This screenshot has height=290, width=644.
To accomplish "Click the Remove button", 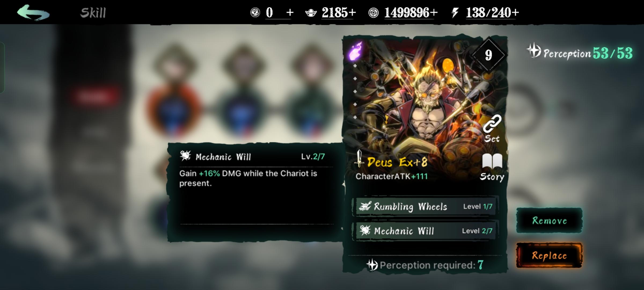I will click(x=549, y=220).
